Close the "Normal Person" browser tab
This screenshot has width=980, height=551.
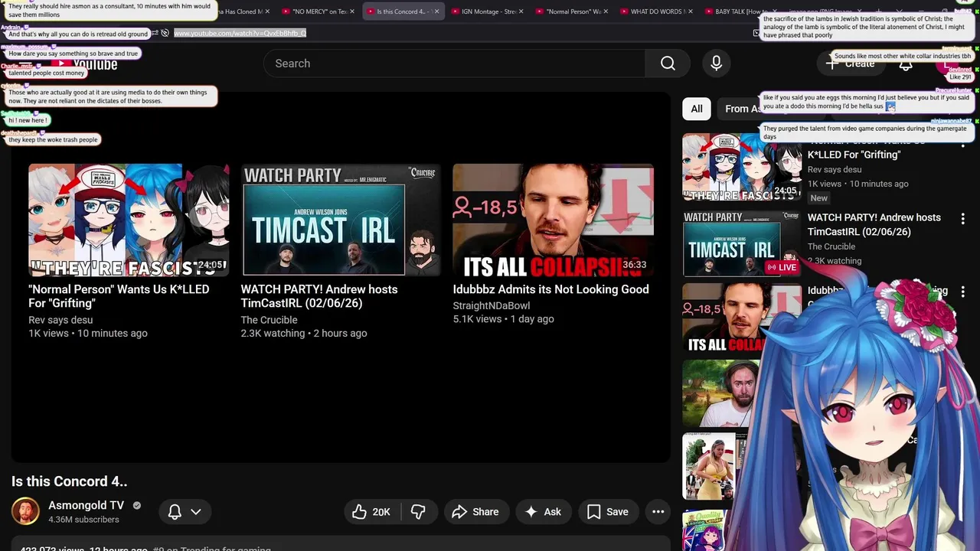tap(605, 11)
